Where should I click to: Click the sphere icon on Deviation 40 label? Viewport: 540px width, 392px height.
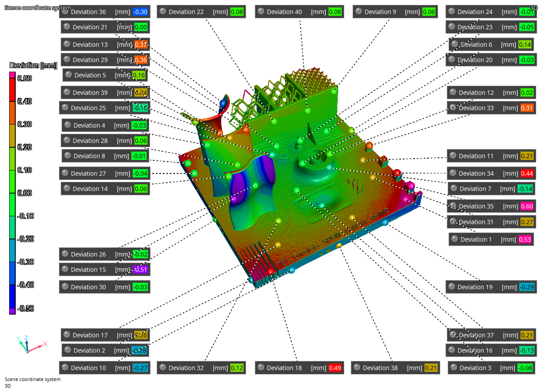pyautogui.click(x=261, y=11)
